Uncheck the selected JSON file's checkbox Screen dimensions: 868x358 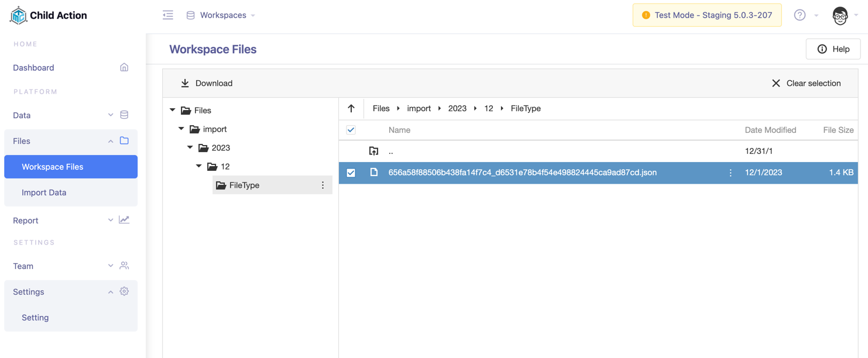pyautogui.click(x=351, y=172)
